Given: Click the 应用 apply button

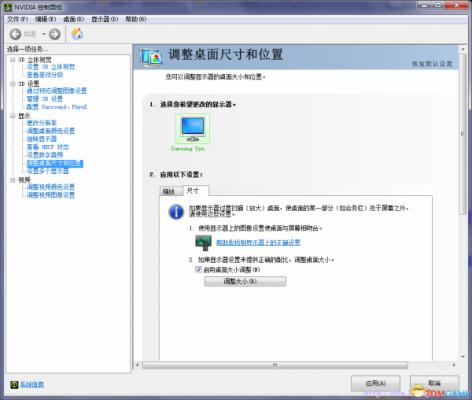Looking at the screenshot, I should pyautogui.click(x=376, y=384).
